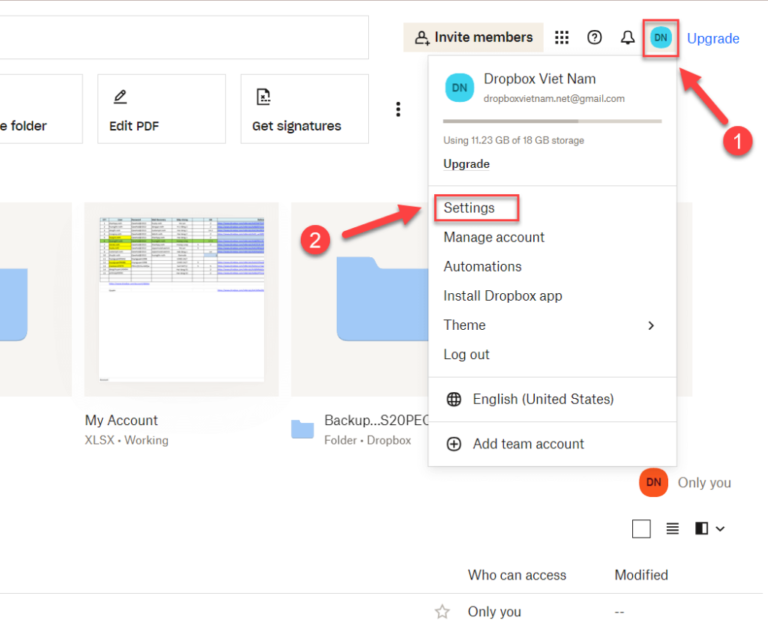Switch to list view icon

tap(673, 528)
